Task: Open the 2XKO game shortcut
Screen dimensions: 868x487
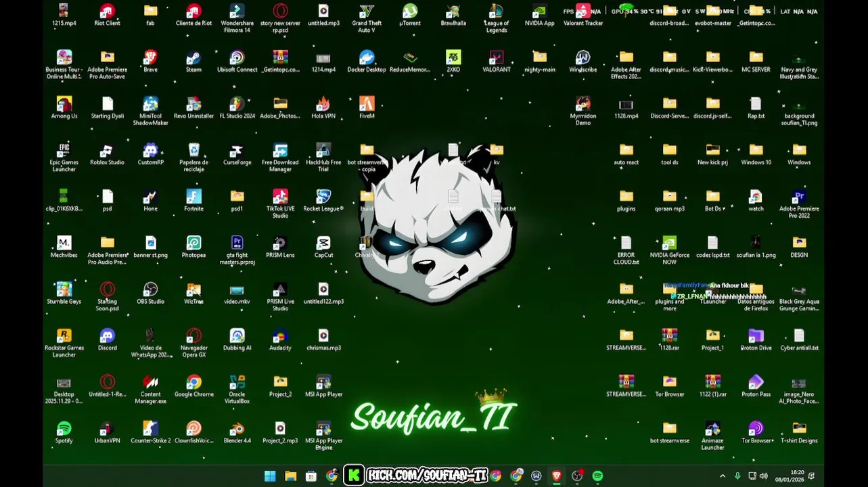Action: [x=453, y=62]
